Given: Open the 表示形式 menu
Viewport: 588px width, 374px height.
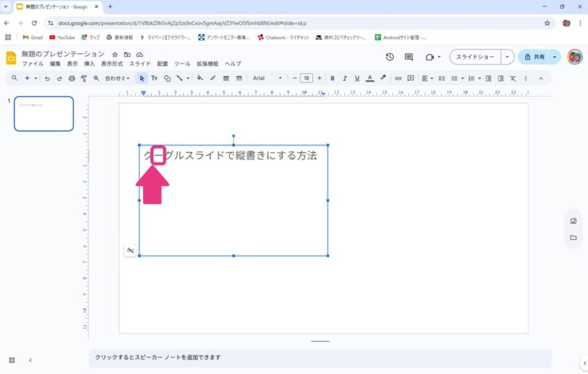Looking at the screenshot, I should tap(112, 64).
